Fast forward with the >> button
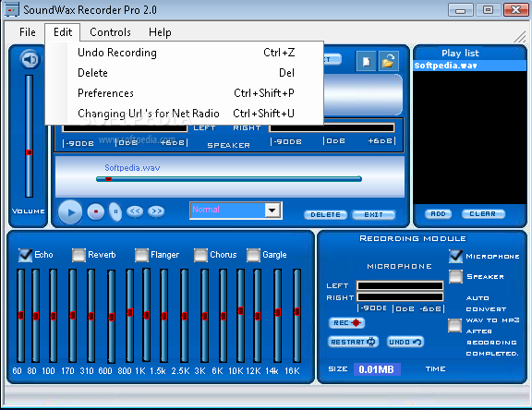The width and height of the screenshot is (532, 410). (156, 211)
